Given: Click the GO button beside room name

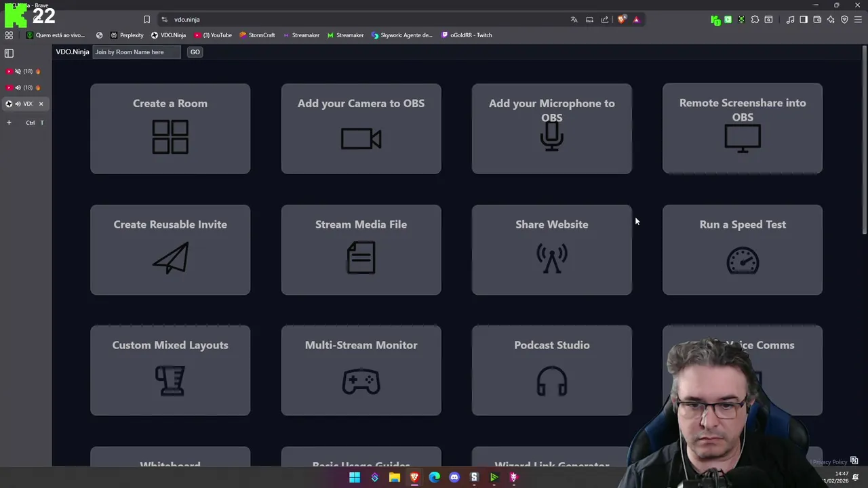Looking at the screenshot, I should pyautogui.click(x=195, y=52).
